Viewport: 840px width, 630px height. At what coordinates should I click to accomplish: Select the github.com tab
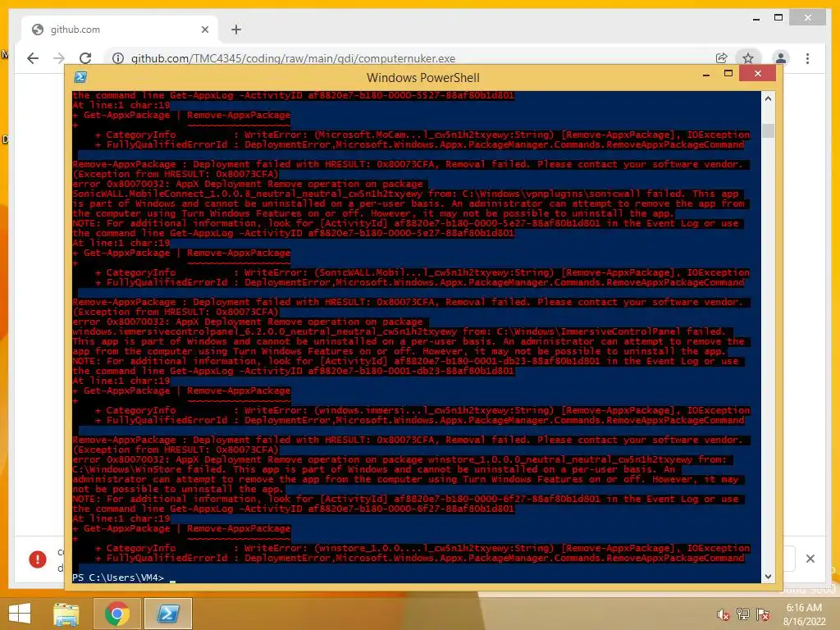pos(120,30)
